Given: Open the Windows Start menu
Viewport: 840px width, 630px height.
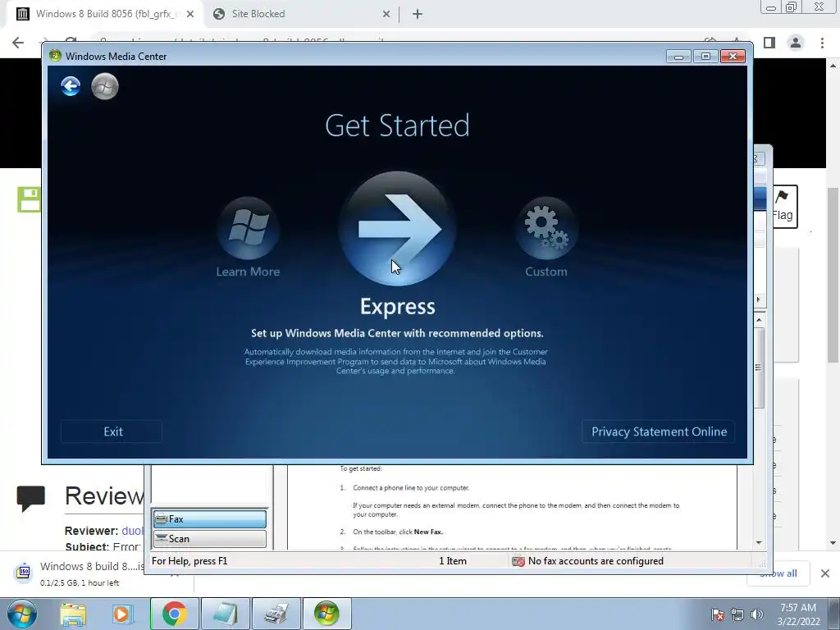Looking at the screenshot, I should point(22,614).
